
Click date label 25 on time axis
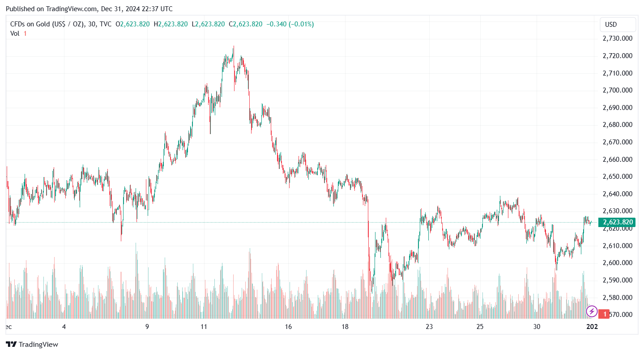[480, 327]
